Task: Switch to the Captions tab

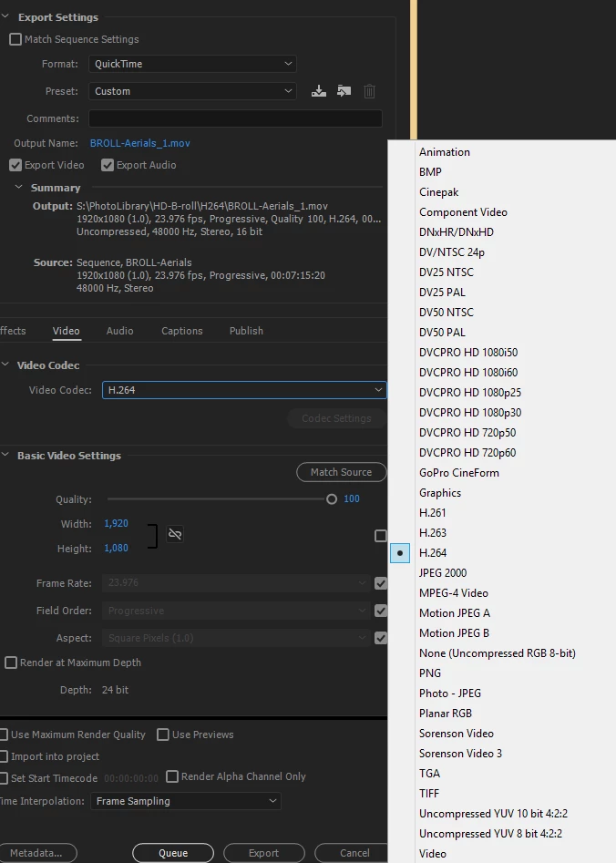Action: (181, 331)
